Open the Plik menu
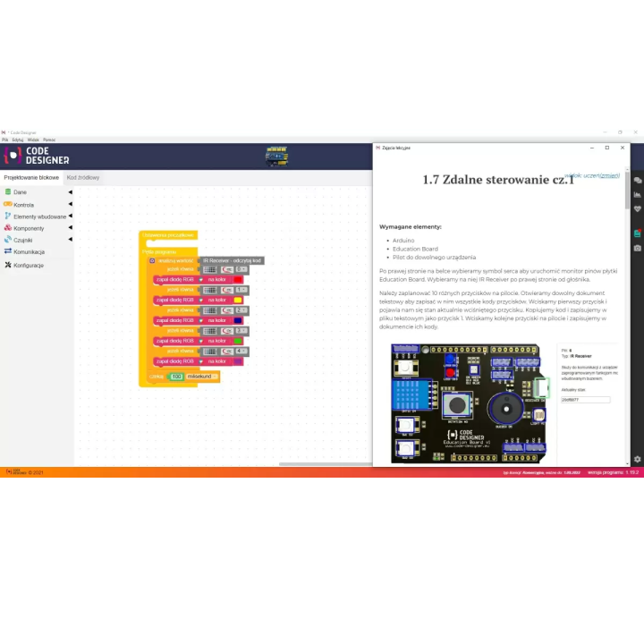 [4, 140]
